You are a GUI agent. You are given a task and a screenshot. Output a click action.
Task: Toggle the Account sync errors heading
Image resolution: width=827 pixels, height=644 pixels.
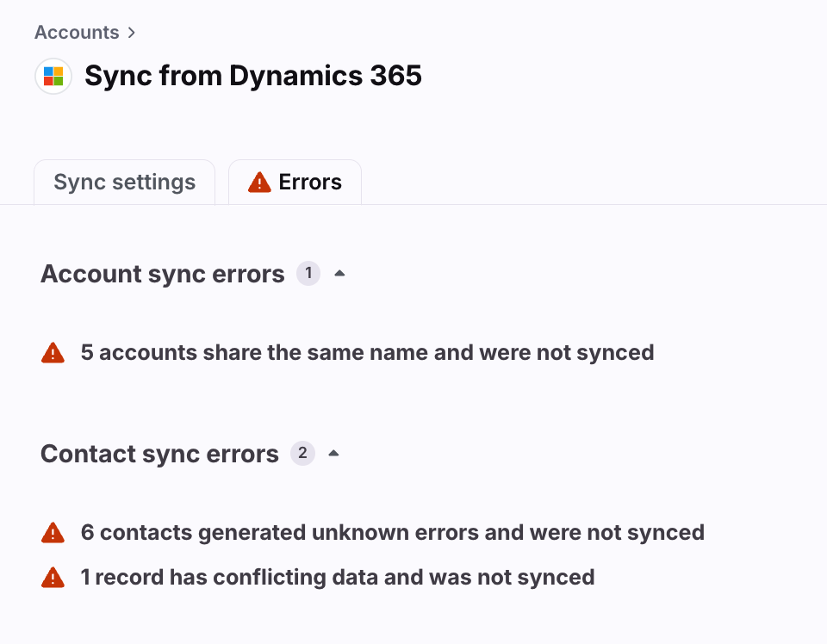point(163,274)
